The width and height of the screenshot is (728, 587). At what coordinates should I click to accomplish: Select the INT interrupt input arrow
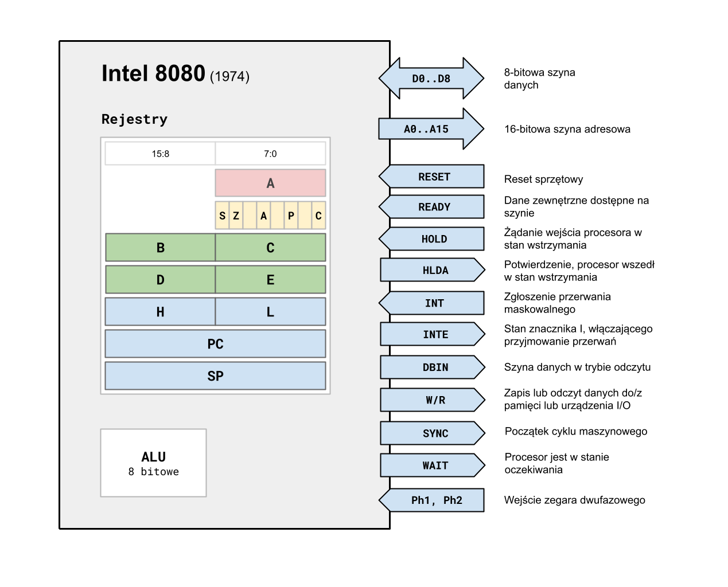(x=433, y=303)
